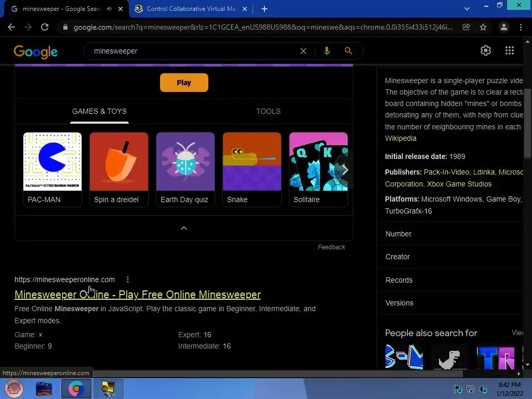Click the orange Play button
The height and width of the screenshot is (399, 532).
coord(184,83)
